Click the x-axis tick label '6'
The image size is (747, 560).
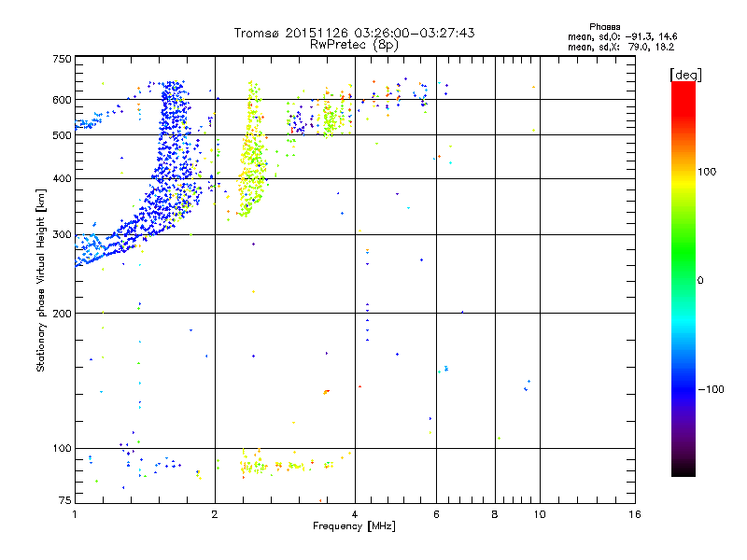point(436,514)
